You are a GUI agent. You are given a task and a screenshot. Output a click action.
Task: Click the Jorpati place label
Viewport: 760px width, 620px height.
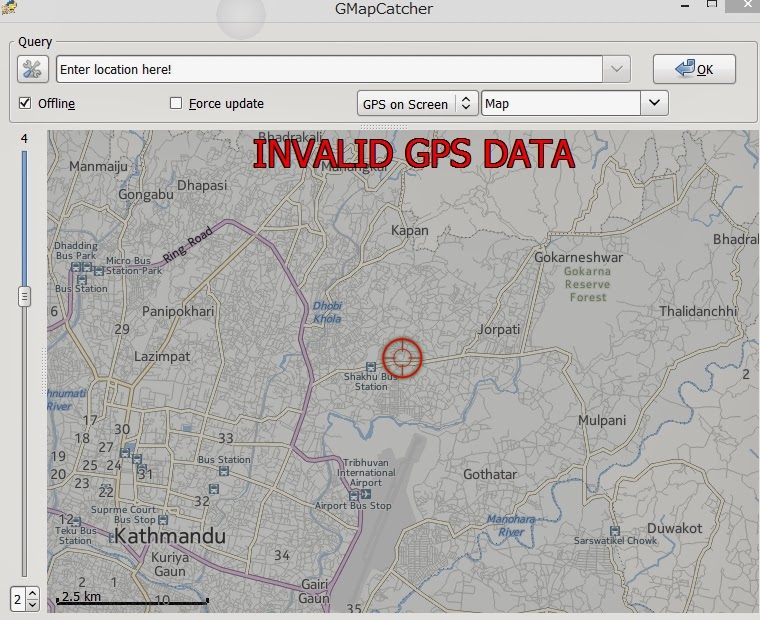[x=499, y=330]
